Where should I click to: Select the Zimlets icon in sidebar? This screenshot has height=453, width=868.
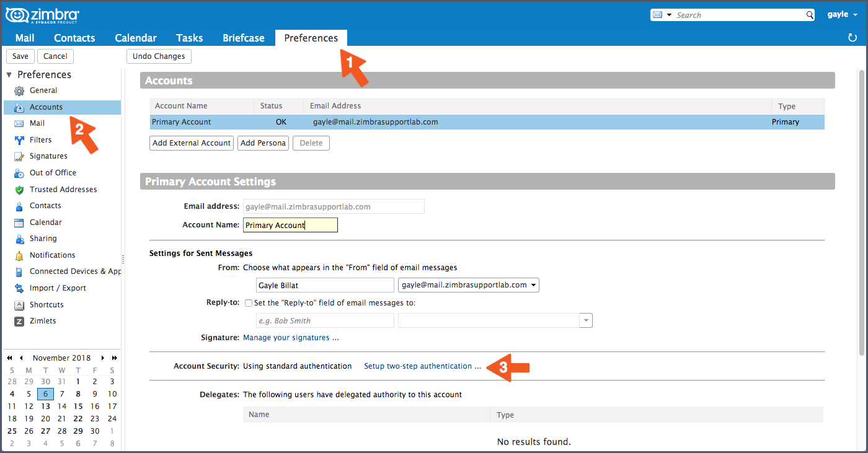click(19, 321)
